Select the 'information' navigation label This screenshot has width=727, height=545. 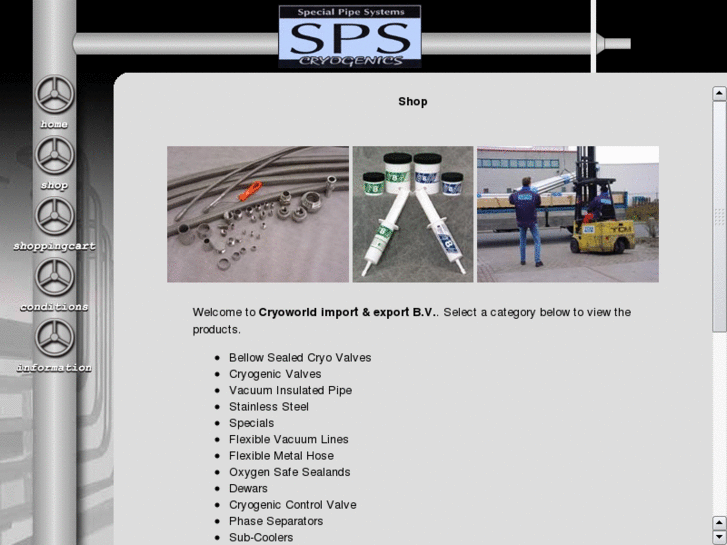(x=54, y=367)
